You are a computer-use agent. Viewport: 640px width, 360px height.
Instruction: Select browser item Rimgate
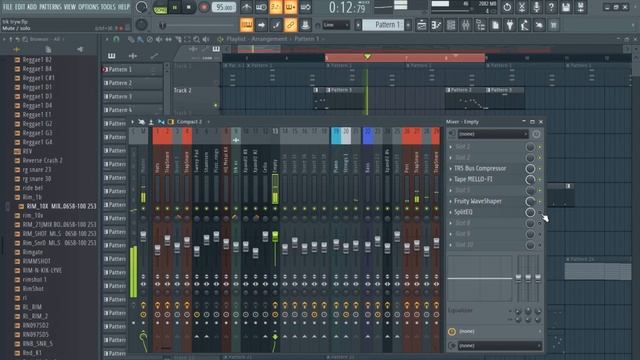click(33, 252)
